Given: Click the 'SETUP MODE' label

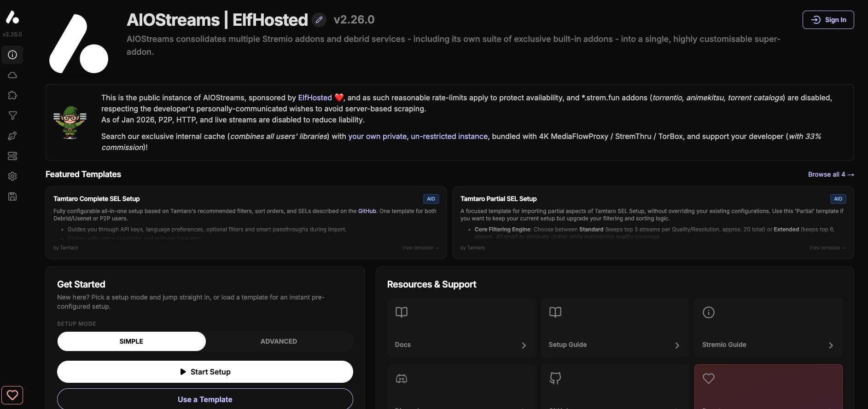Looking at the screenshot, I should coord(76,324).
